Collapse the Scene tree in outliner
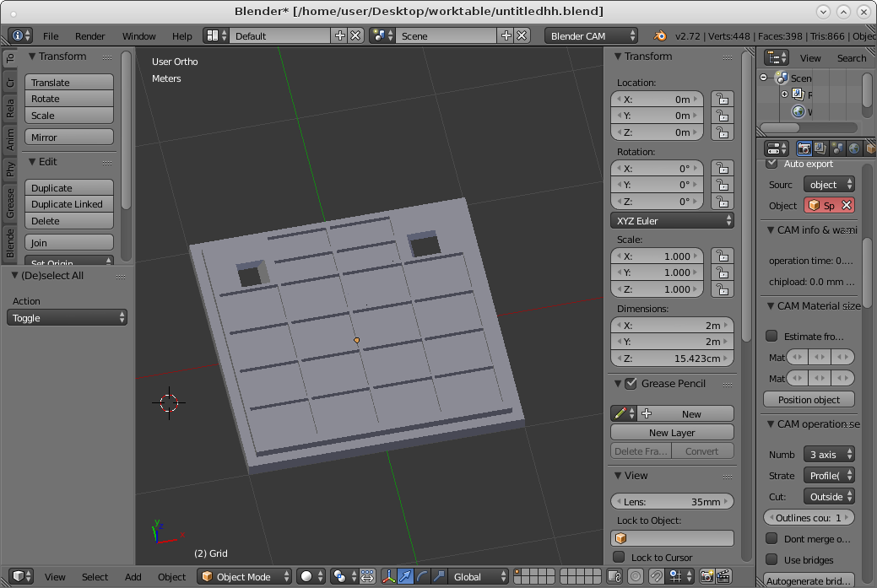877x588 pixels. point(764,78)
